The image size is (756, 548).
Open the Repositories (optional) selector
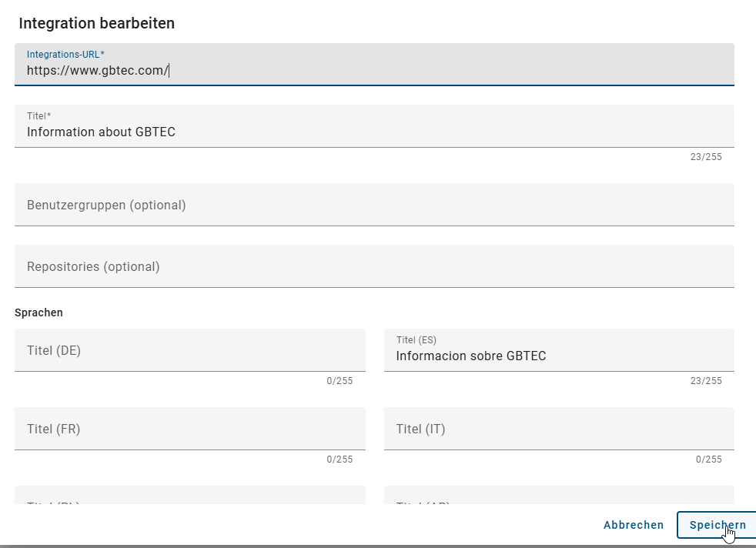pos(374,265)
